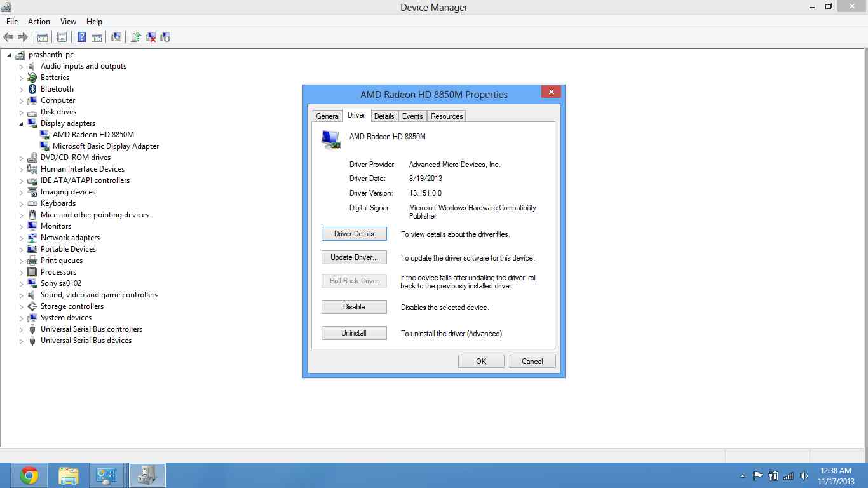Expand Human Interface Devices node
The height and width of the screenshot is (488, 868).
(21, 170)
